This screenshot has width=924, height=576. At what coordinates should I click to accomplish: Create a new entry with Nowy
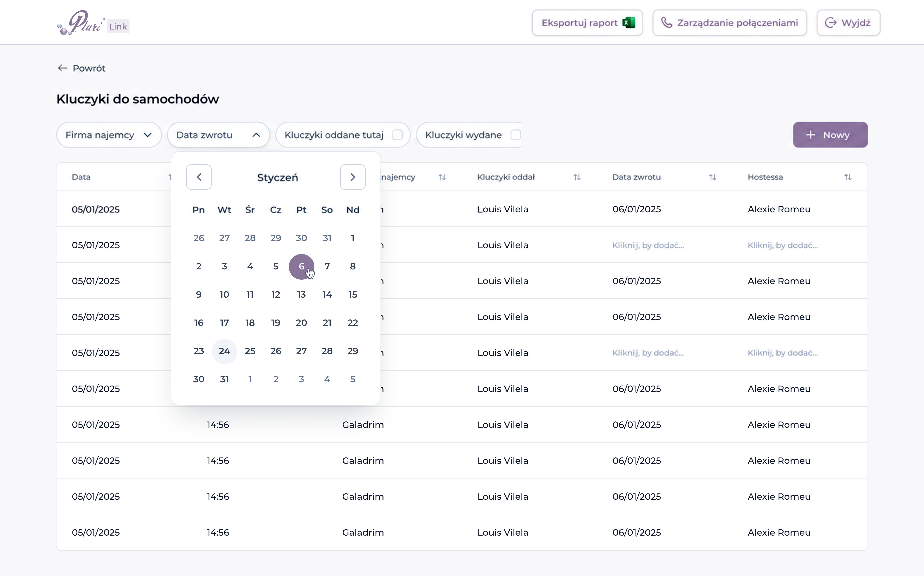point(830,135)
